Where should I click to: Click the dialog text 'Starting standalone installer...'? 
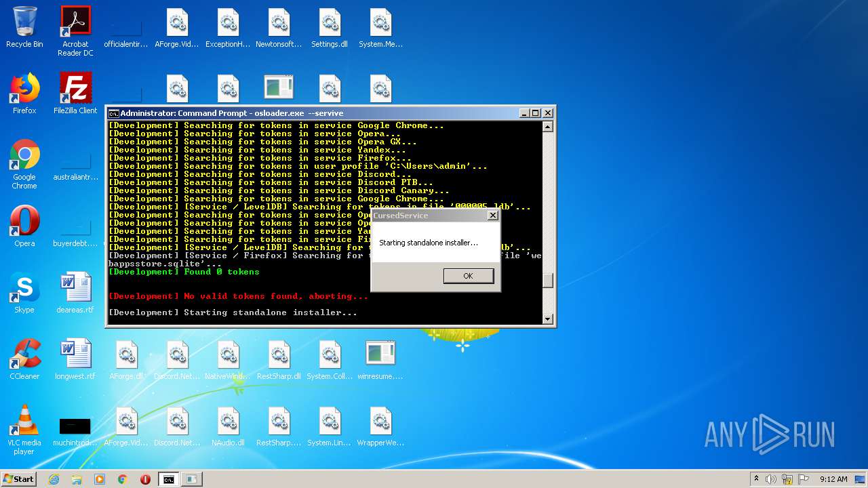429,243
